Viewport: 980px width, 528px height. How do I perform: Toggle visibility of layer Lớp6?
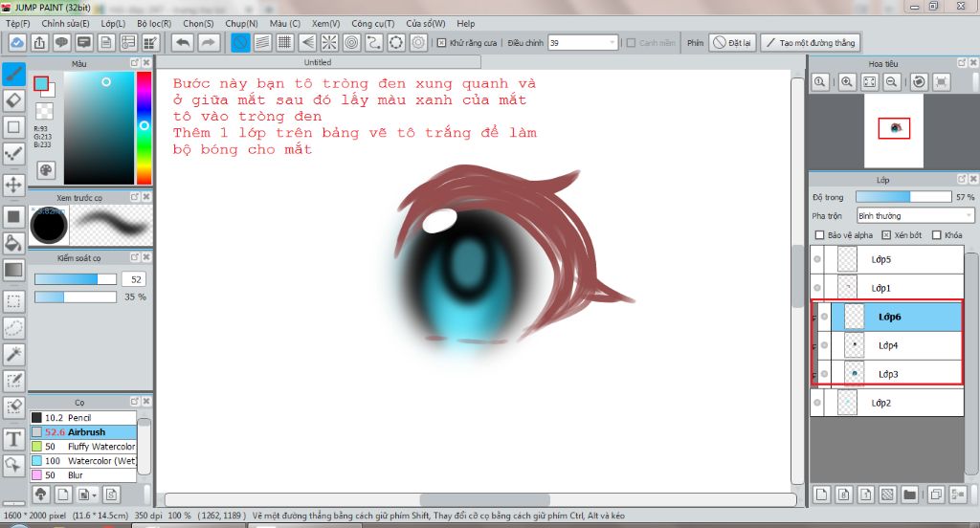coord(824,317)
